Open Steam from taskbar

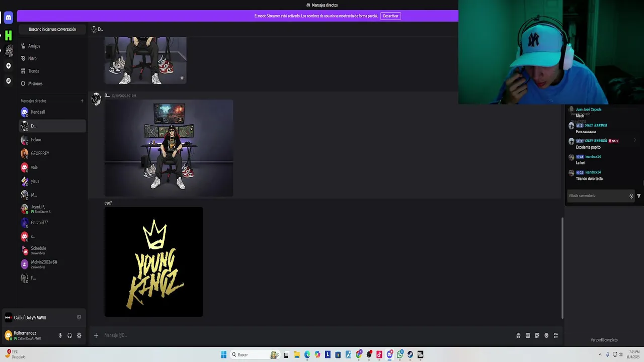(x=410, y=354)
